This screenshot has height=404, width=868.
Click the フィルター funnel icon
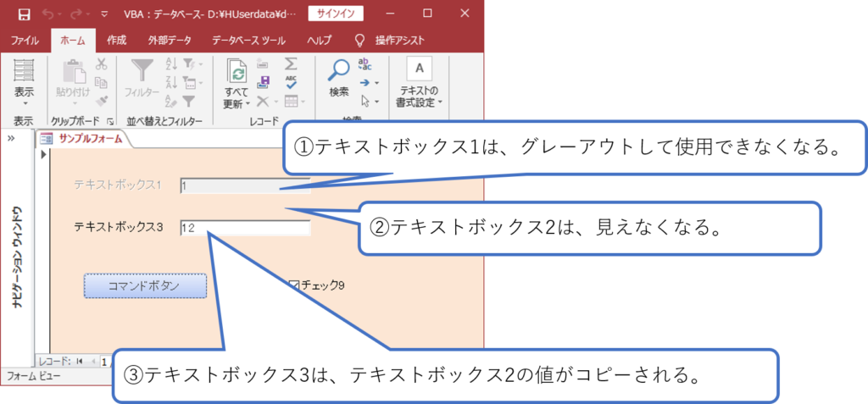click(142, 71)
